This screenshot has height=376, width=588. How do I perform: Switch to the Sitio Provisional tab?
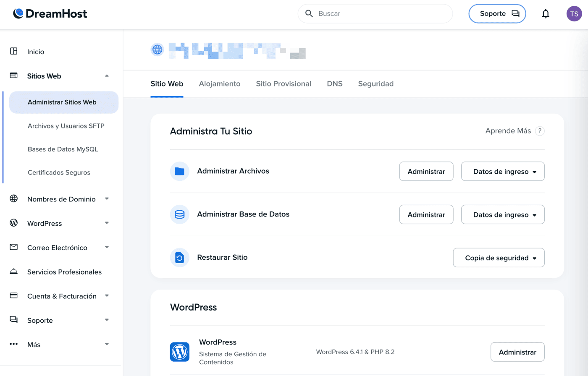[283, 84]
